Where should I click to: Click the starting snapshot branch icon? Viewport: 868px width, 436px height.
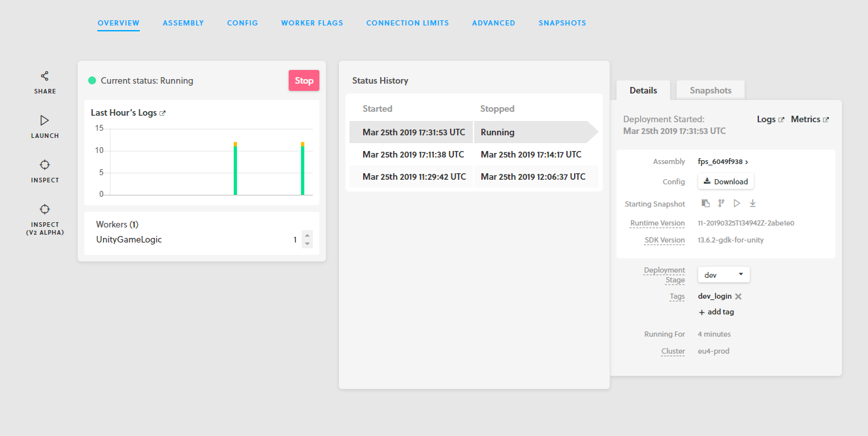[x=721, y=203]
